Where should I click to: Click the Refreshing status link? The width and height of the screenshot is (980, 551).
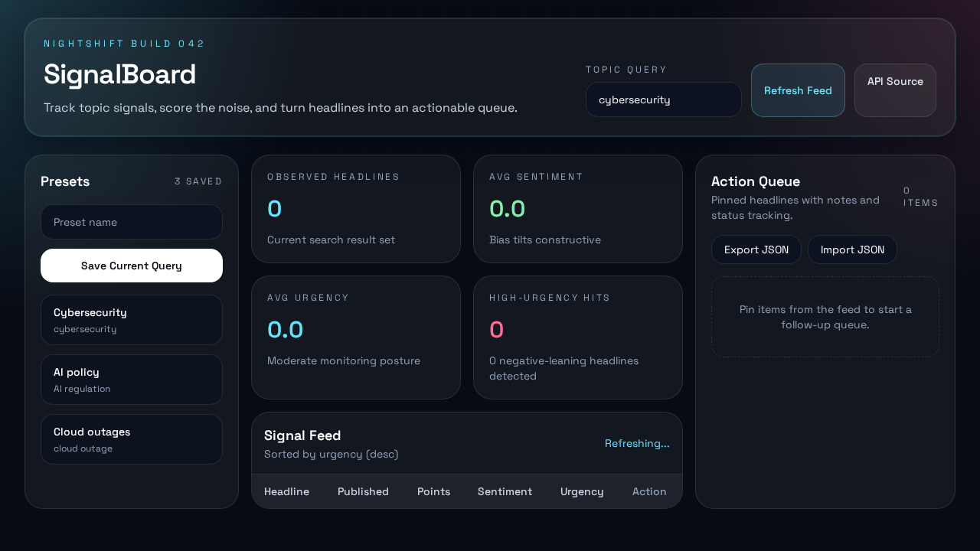pos(637,443)
